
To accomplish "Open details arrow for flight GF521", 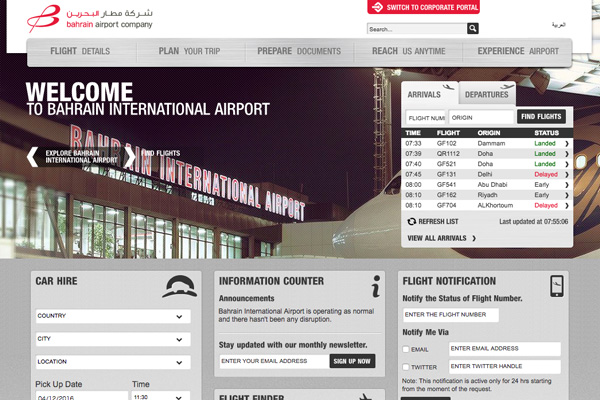I will [567, 164].
